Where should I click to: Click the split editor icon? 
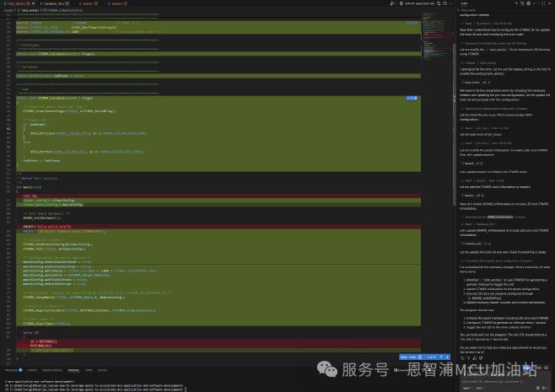coord(445,3)
